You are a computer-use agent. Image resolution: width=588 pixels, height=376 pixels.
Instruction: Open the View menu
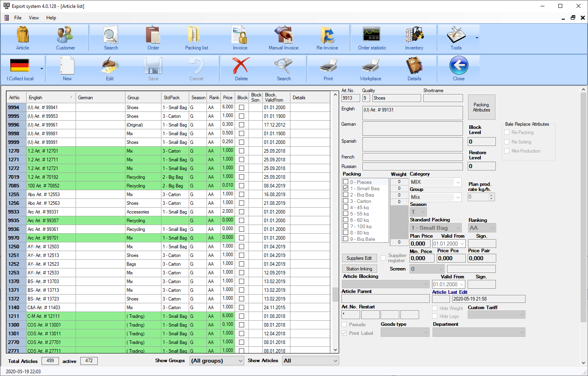(34, 18)
